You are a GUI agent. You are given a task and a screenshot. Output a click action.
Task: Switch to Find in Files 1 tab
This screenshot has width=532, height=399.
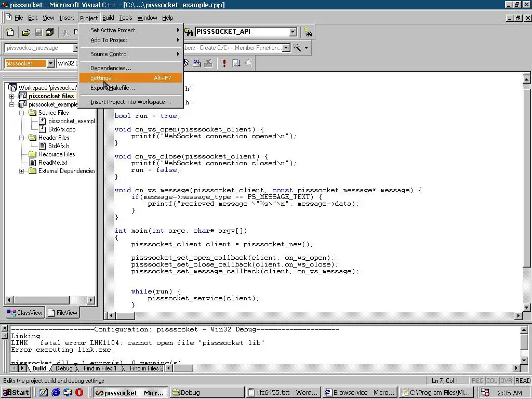(x=100, y=368)
